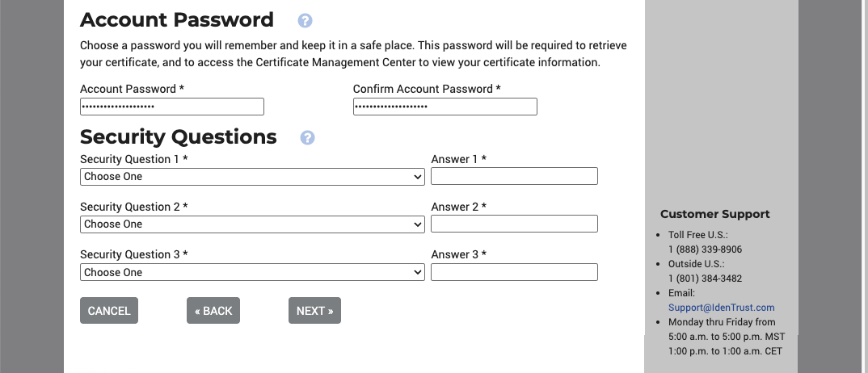This screenshot has width=868, height=373.
Task: Select the Answer 2 text box
Action: (514, 224)
